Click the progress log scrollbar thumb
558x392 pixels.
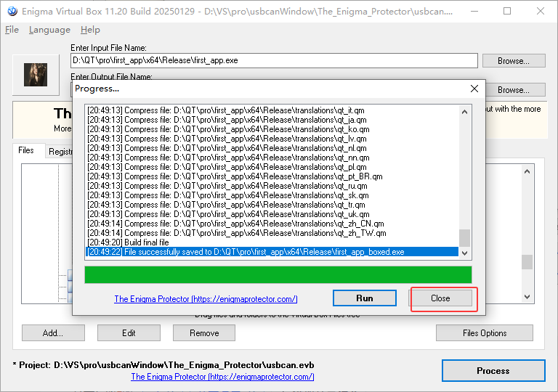pos(464,238)
